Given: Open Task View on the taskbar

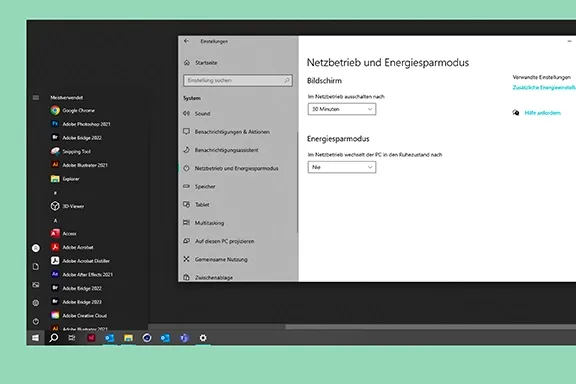Looking at the screenshot, I should pyautogui.click(x=72, y=338).
